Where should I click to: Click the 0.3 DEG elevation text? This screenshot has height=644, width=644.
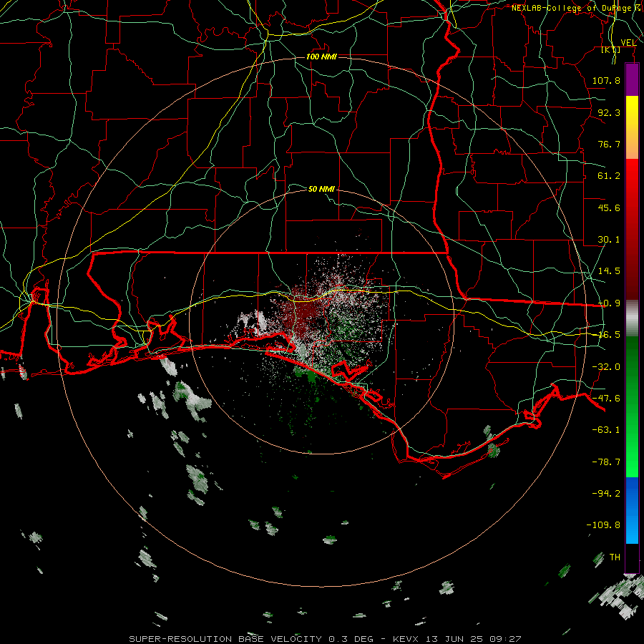[351, 639]
